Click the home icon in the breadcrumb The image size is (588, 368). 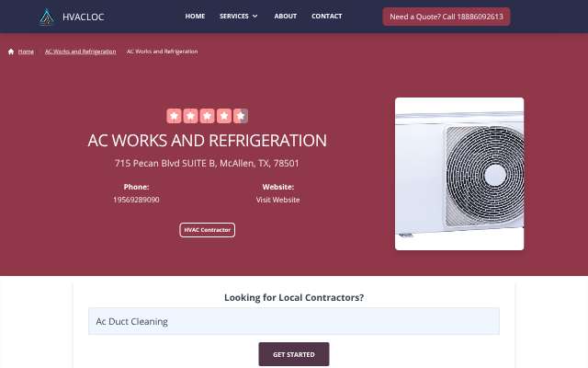(11, 52)
